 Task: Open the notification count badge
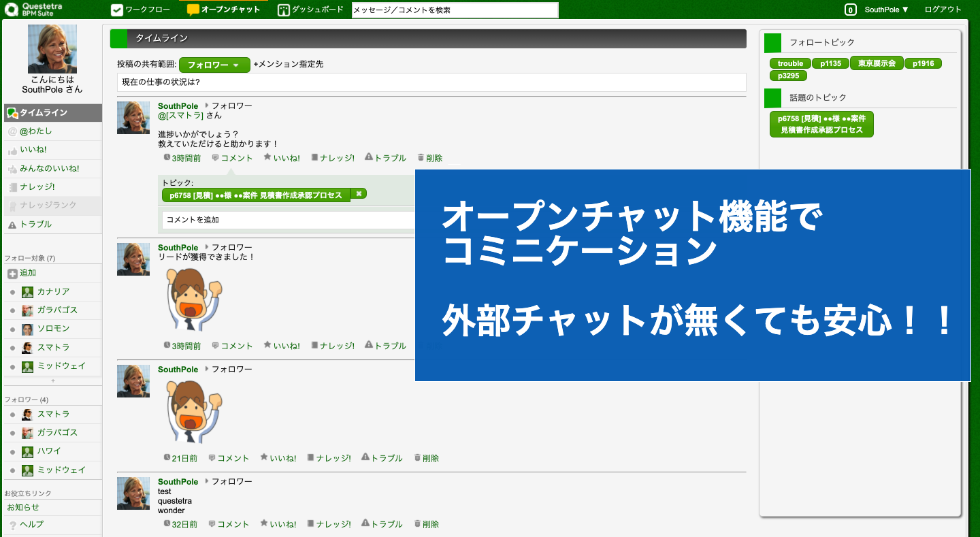[x=850, y=10]
